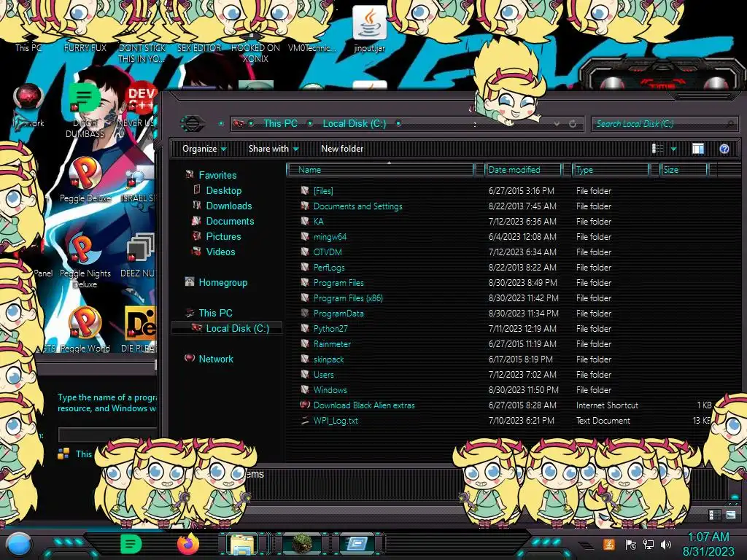Open the Run dialog taskbar button

pos(357,544)
